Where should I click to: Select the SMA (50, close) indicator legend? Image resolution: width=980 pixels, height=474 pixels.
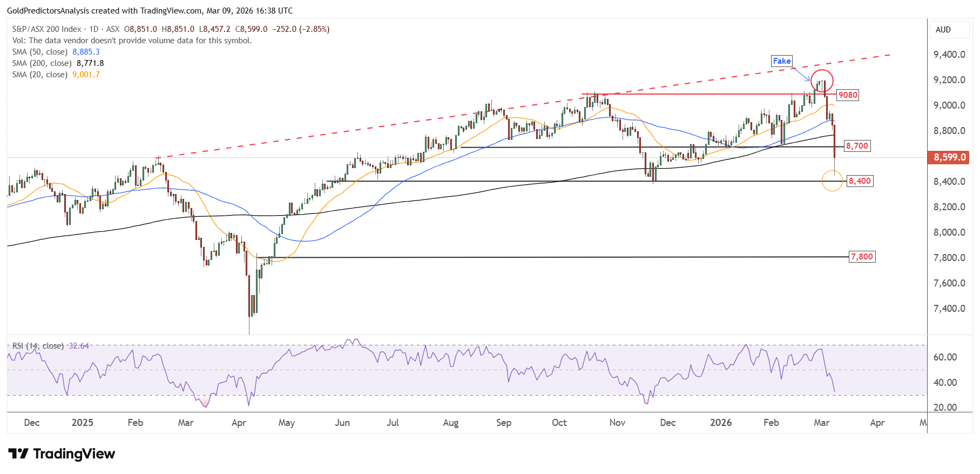[x=56, y=52]
